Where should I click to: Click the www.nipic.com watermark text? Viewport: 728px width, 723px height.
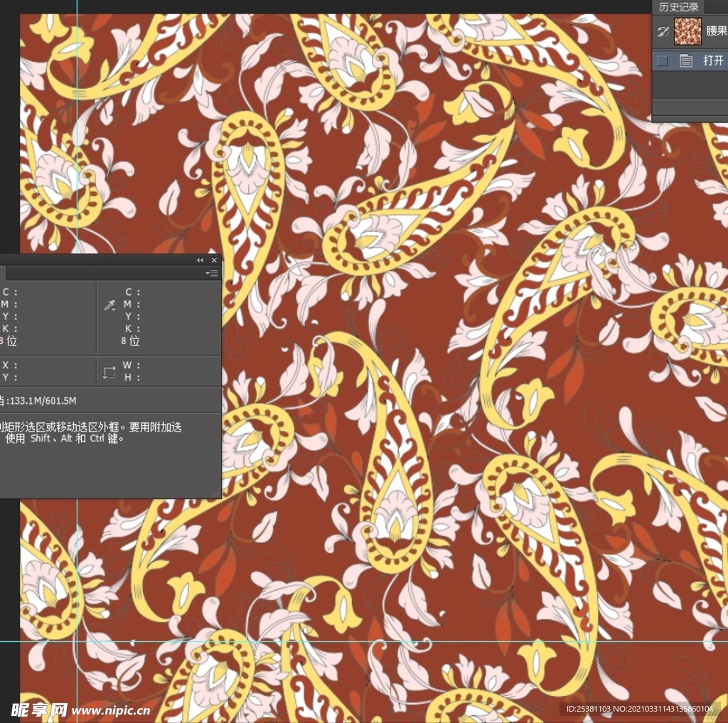112,709
